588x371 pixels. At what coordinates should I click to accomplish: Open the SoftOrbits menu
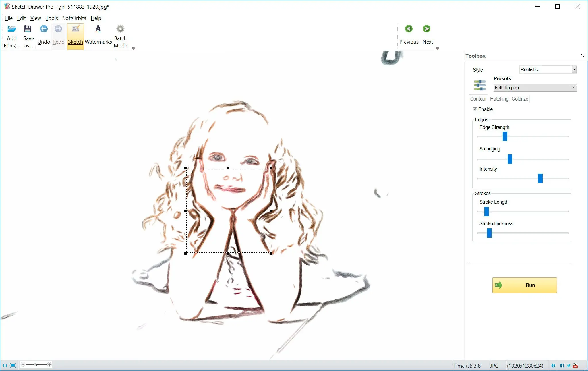(73, 18)
